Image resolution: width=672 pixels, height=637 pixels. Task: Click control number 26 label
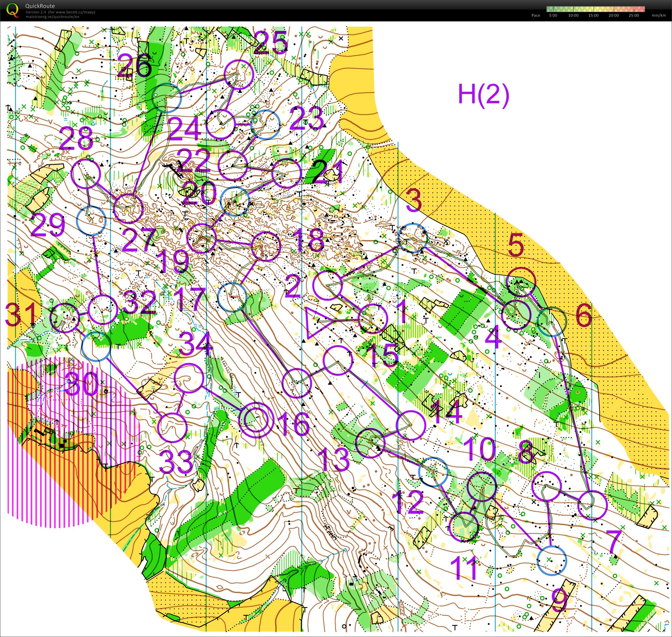[x=134, y=66]
